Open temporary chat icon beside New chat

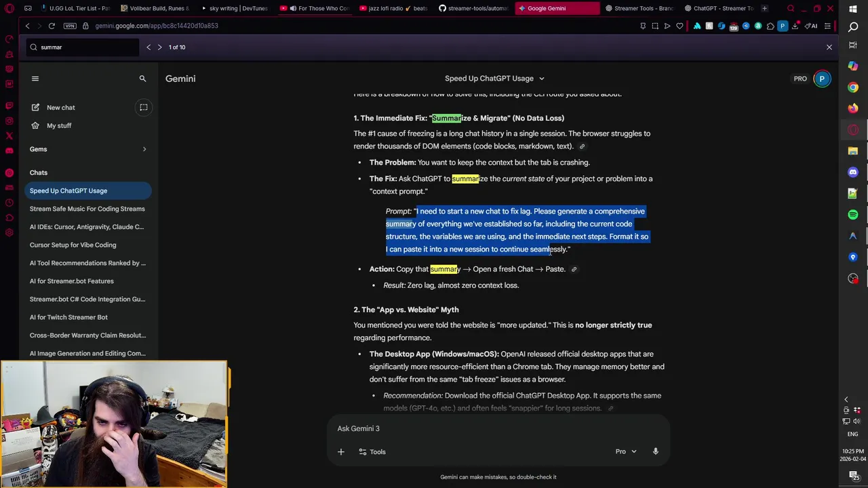coord(144,107)
